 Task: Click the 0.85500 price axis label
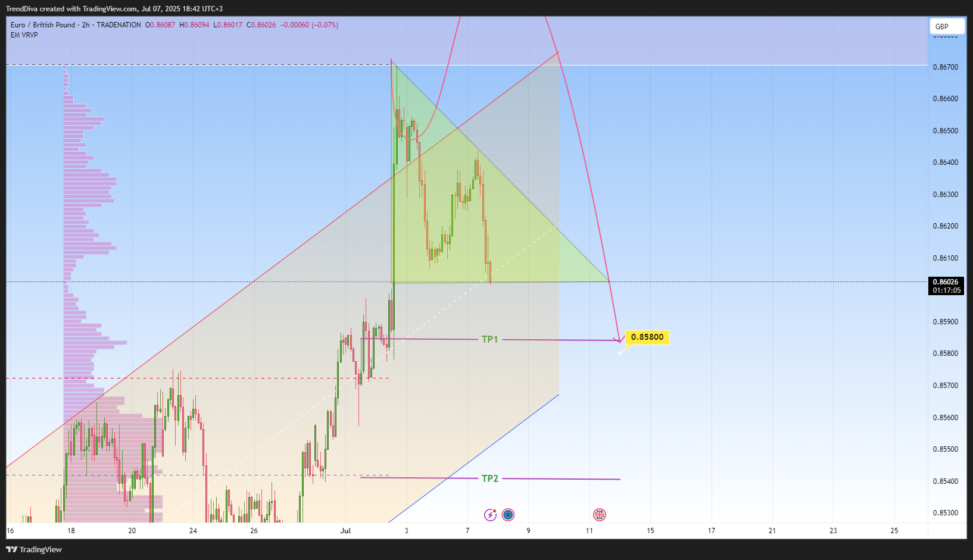coord(946,449)
